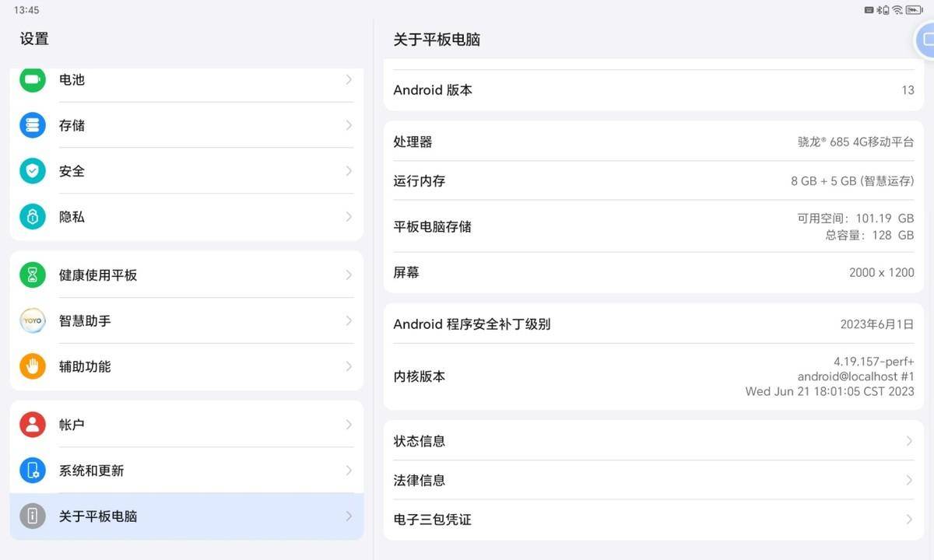934x560 pixels.
Task: Open 电子三包凭证 via its chevron arrow
Action: point(909,519)
